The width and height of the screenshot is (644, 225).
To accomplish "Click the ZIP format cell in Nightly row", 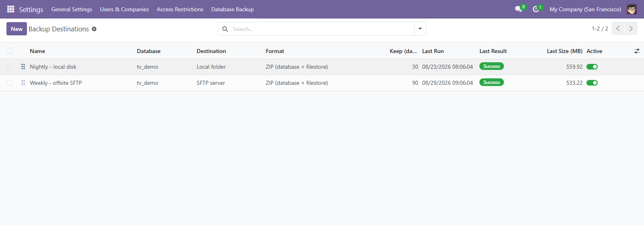I will pyautogui.click(x=297, y=67).
